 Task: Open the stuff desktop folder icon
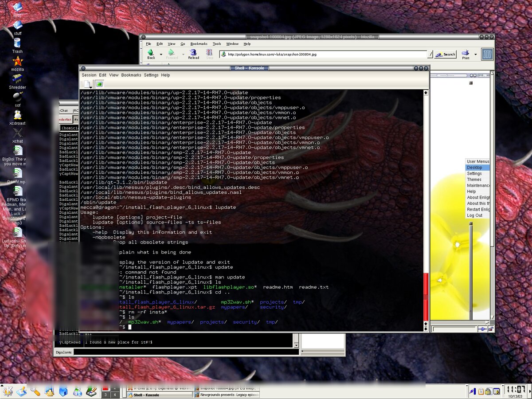17,24
